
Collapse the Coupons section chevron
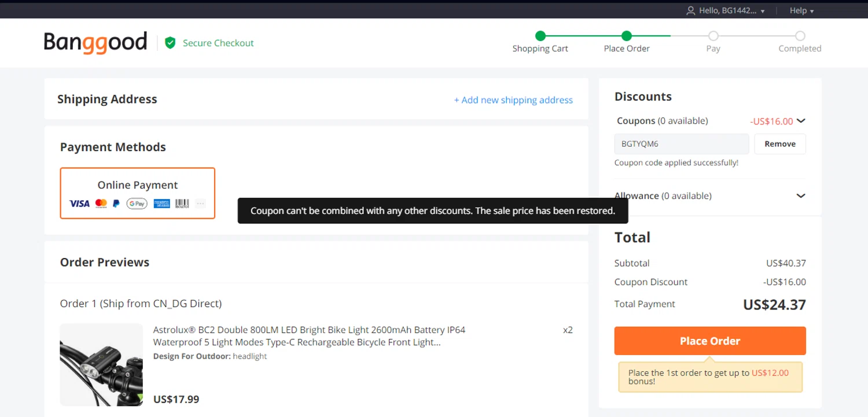801,121
